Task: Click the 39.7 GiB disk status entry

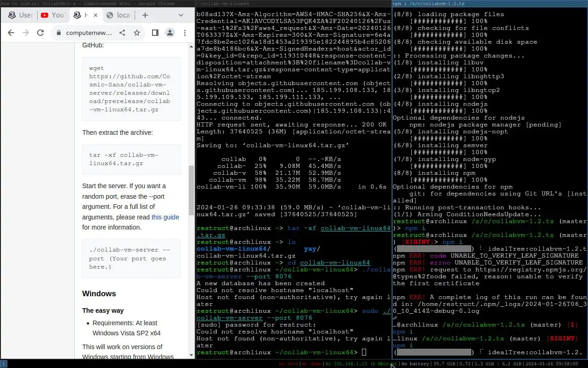Action: (444, 364)
